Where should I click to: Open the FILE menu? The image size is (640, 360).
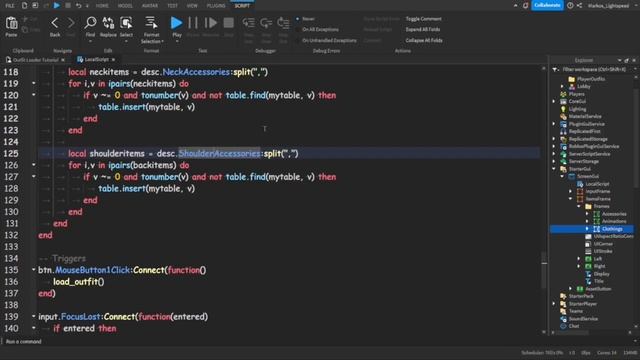click(10, 6)
